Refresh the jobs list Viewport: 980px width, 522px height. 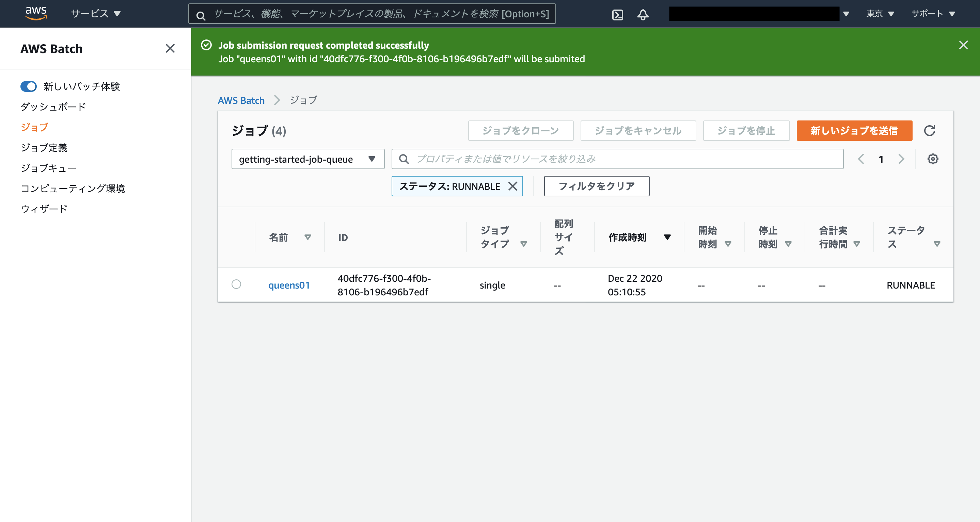929,130
